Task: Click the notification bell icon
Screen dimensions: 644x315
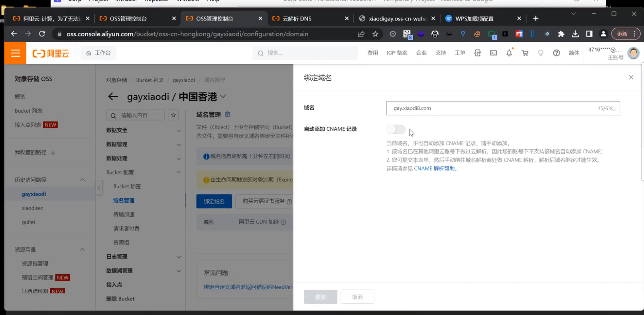Action: [x=509, y=53]
